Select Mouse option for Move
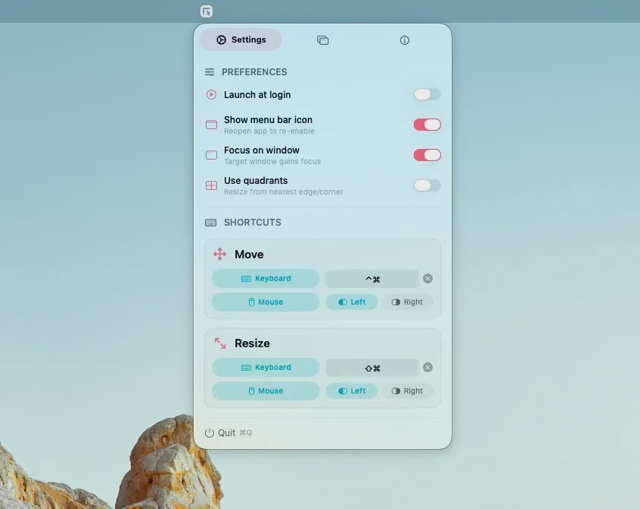 (x=266, y=302)
